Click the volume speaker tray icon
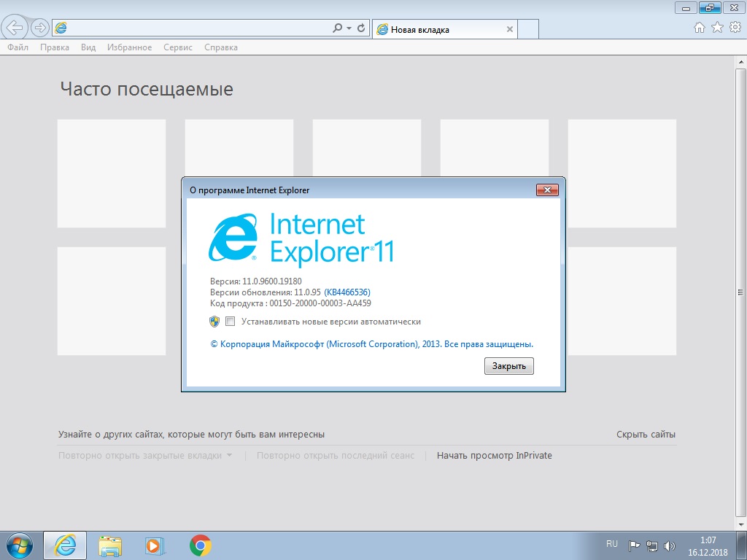Image resolution: width=747 pixels, height=560 pixels. coord(670,545)
